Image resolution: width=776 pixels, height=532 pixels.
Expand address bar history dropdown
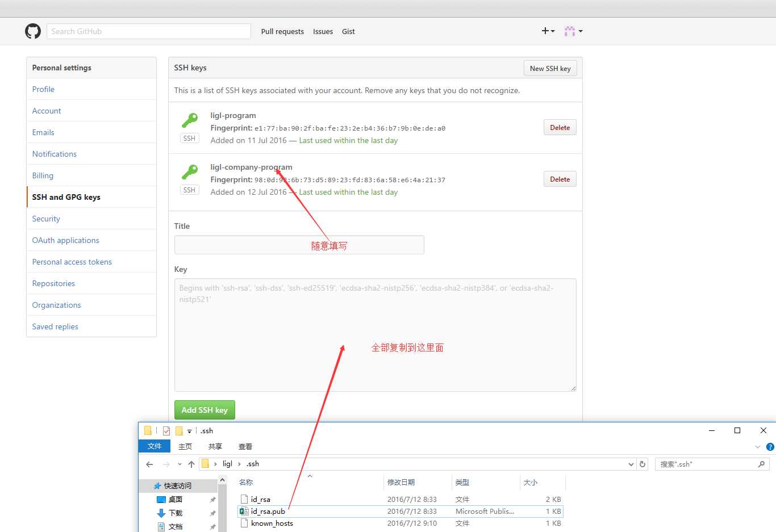tap(631, 464)
